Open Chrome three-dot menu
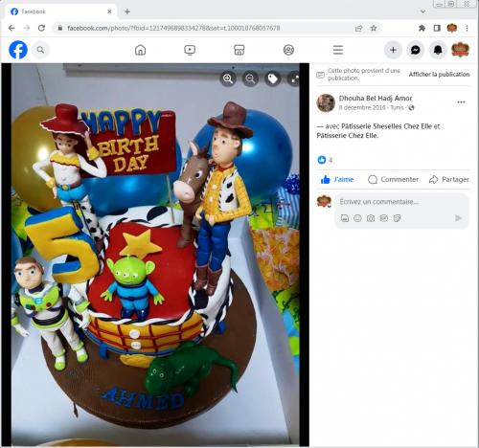Screen dimensions: 479x448 tap(467, 28)
